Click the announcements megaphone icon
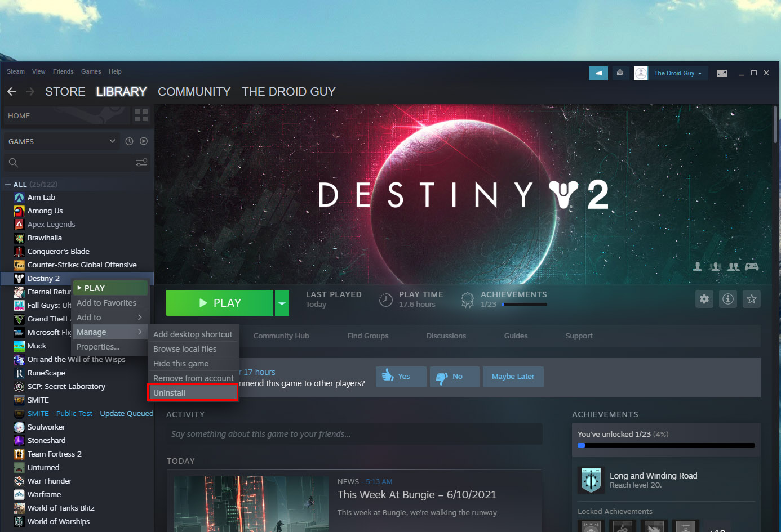Image resolution: width=781 pixels, height=532 pixels. [x=598, y=73]
